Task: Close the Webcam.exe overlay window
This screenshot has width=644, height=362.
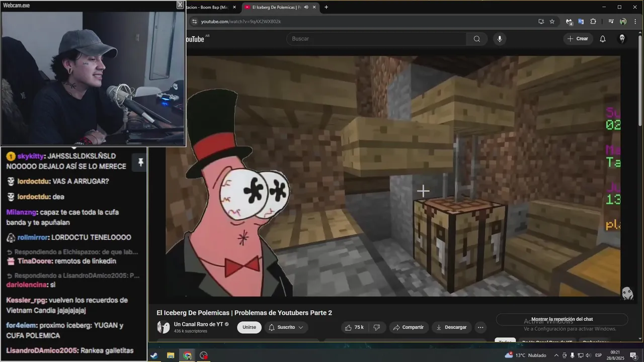Action: coord(180,5)
